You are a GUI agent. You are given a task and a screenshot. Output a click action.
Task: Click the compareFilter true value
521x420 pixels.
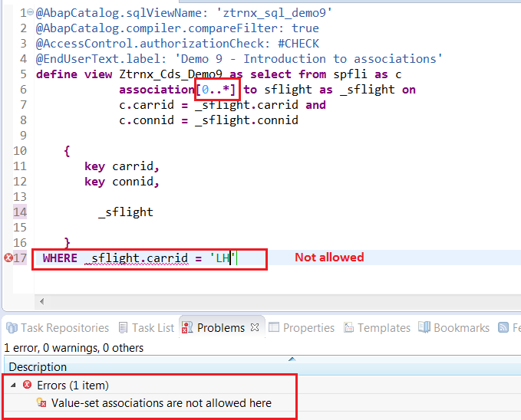tap(305, 28)
